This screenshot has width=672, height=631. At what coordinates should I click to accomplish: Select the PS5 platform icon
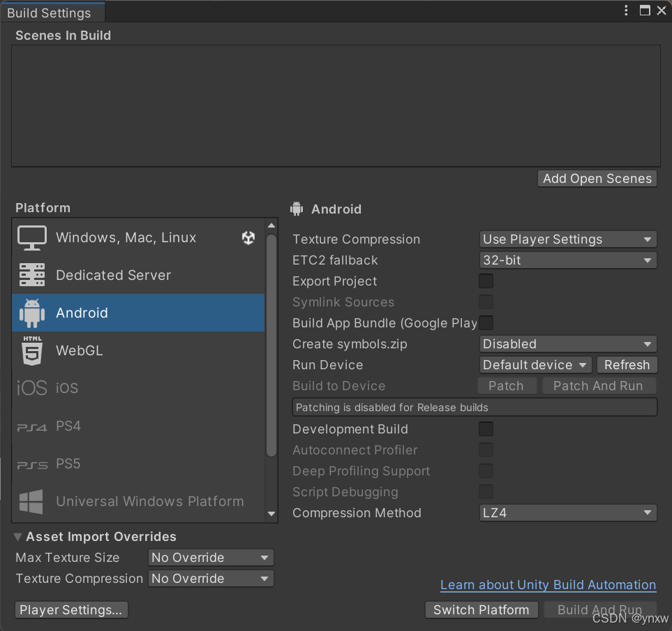pos(31,463)
